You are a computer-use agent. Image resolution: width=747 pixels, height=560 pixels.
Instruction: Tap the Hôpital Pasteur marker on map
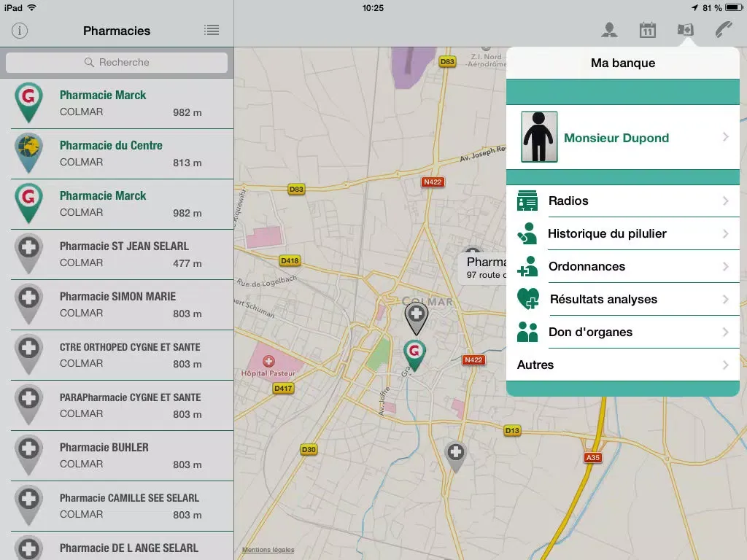268,362
